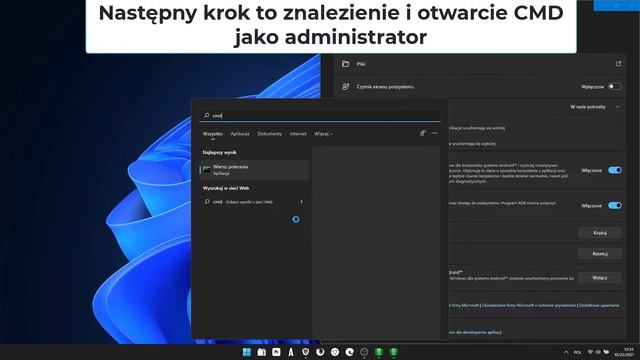
Task: Open File Explorer from the taskbar
Action: coord(262,352)
